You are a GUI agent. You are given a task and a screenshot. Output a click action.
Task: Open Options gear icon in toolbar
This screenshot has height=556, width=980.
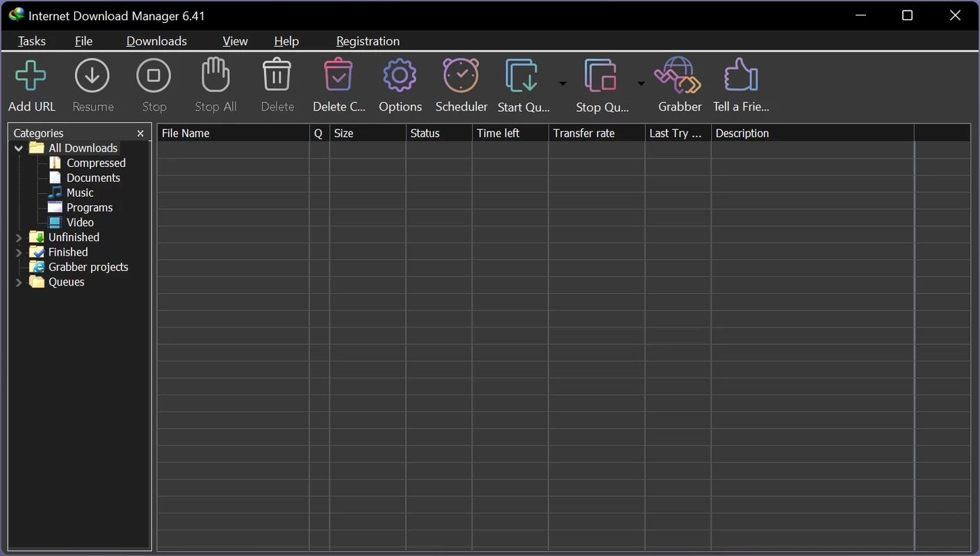tap(400, 76)
